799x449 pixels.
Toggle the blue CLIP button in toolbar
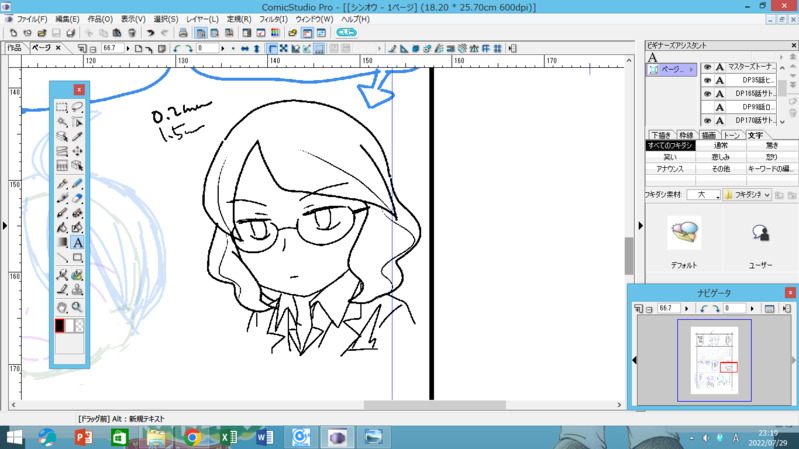click(347, 33)
